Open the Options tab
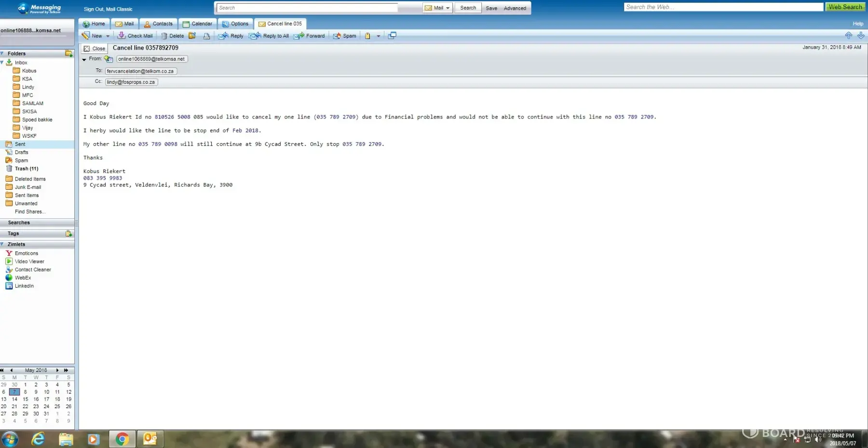This screenshot has width=868, height=448. pos(235,24)
